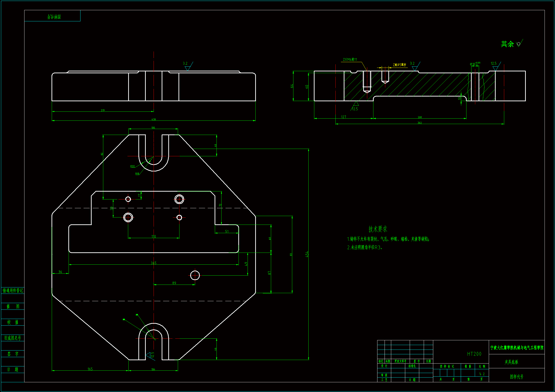Screen dimensions: 555x392
Task: Select the R32 radius label
Action: (x=132, y=166)
